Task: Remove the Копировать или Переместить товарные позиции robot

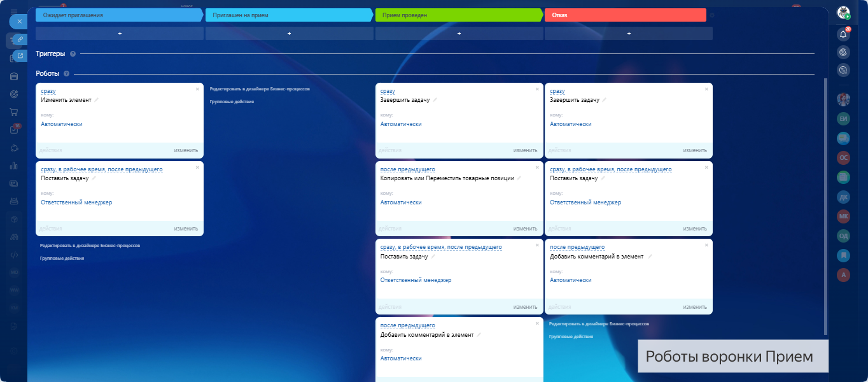Action: click(537, 167)
